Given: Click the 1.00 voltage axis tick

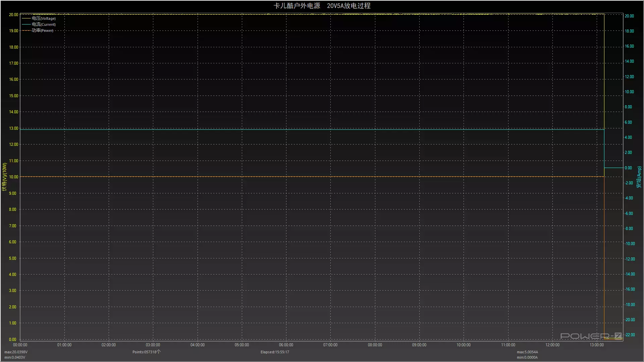Looking at the screenshot, I should (12, 323).
